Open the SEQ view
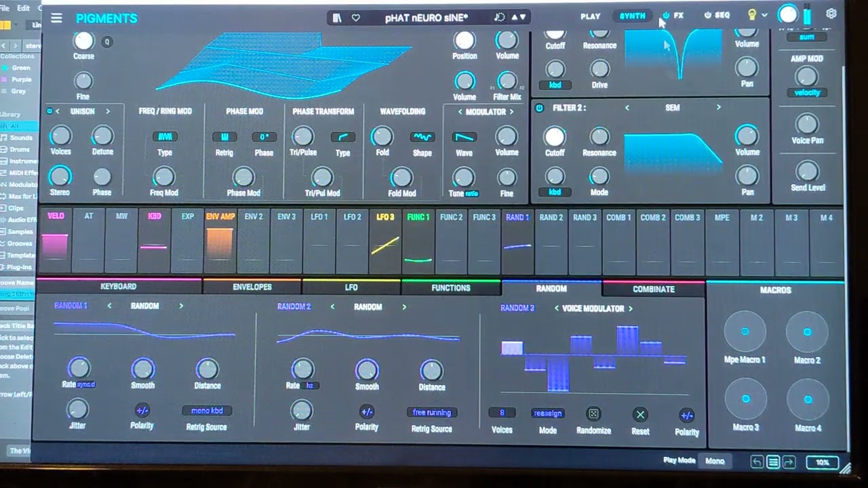Image resolution: width=868 pixels, height=488 pixels. coord(722,15)
